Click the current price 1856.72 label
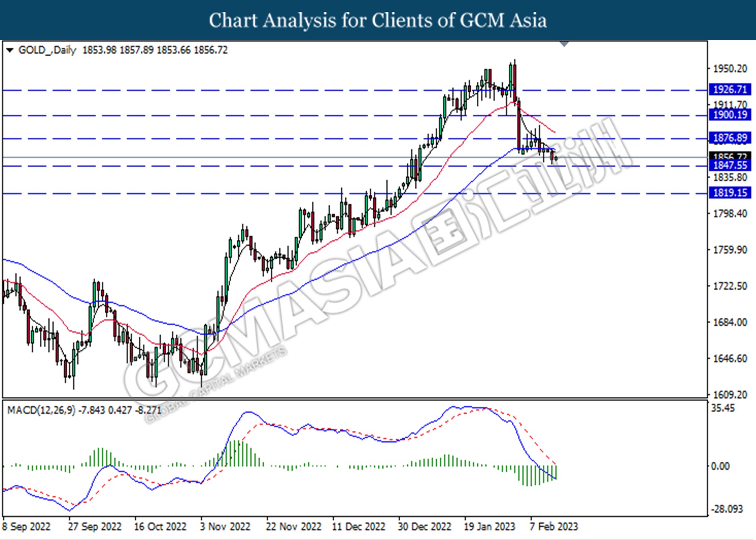This screenshot has width=756, height=540. [730, 155]
